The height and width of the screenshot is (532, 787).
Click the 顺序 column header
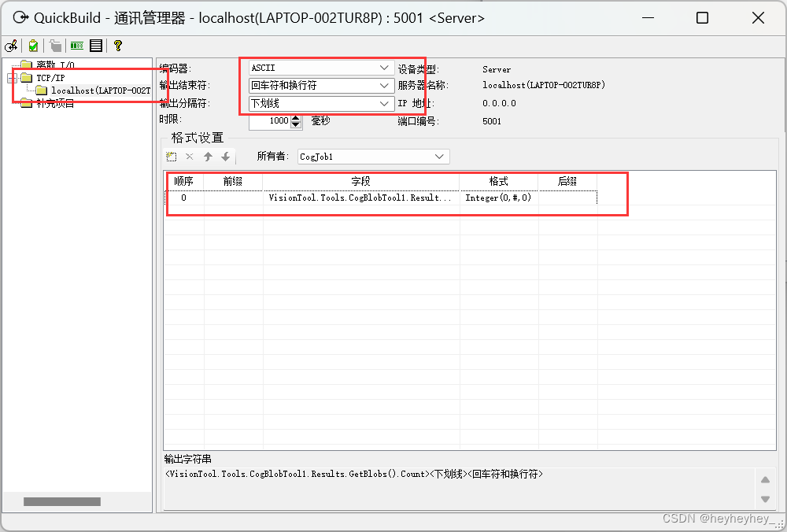click(183, 181)
